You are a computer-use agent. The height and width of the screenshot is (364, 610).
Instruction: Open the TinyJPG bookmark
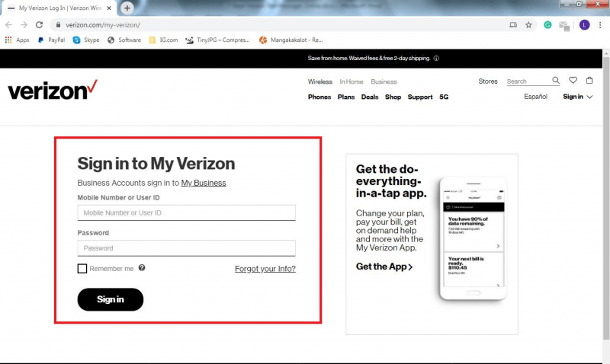[x=217, y=40]
